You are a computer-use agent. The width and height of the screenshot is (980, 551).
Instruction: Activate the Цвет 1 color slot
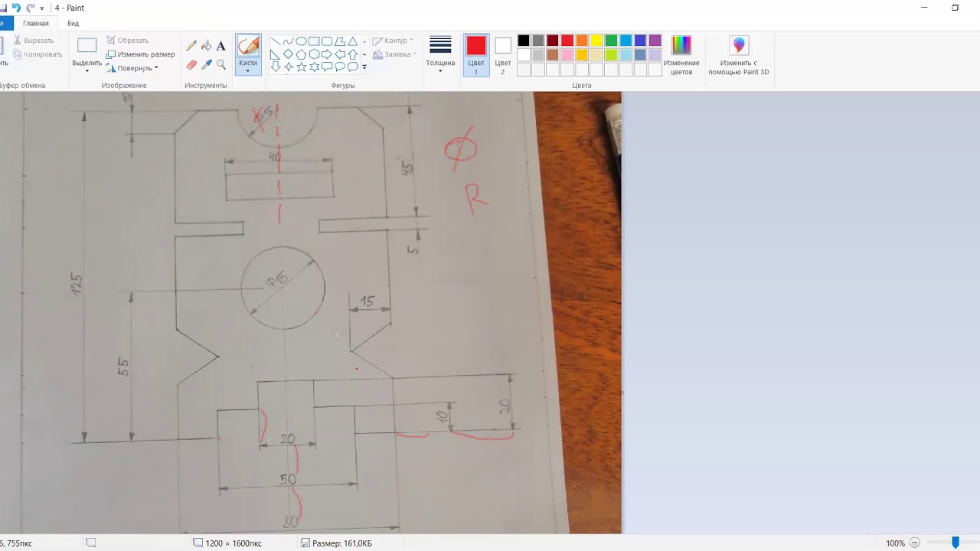click(x=476, y=55)
